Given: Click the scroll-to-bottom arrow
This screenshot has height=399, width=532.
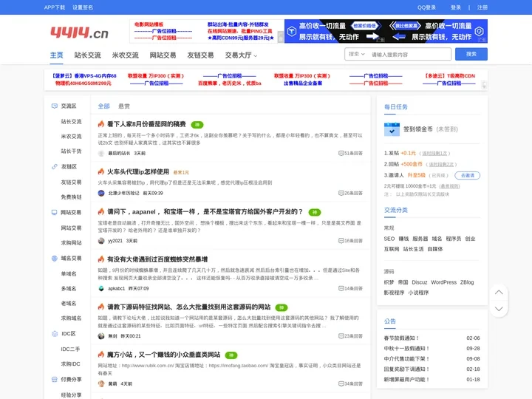Looking at the screenshot, I should click(499, 309).
